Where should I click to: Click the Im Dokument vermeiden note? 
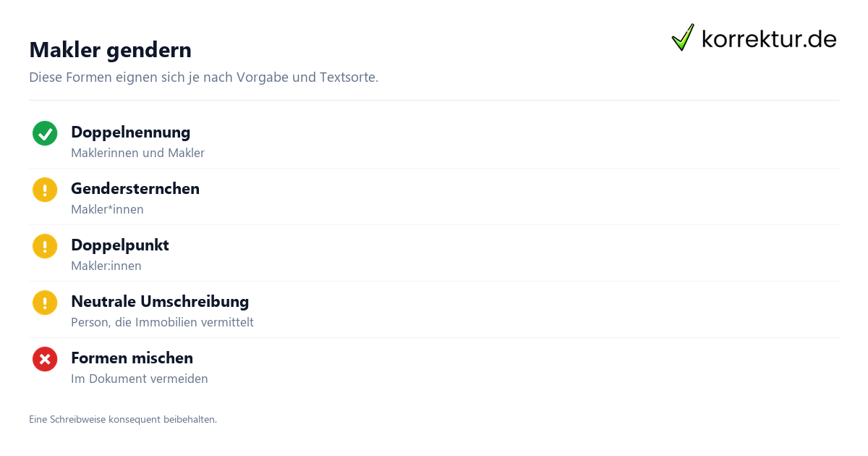tap(140, 379)
